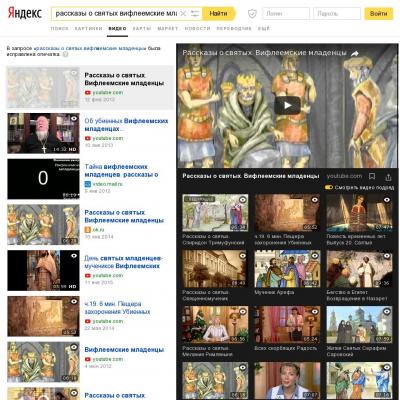The width and height of the screenshot is (400, 400).
Task: Open 'Мученик Арефа' related video thumbnail
Action: tap(287, 269)
